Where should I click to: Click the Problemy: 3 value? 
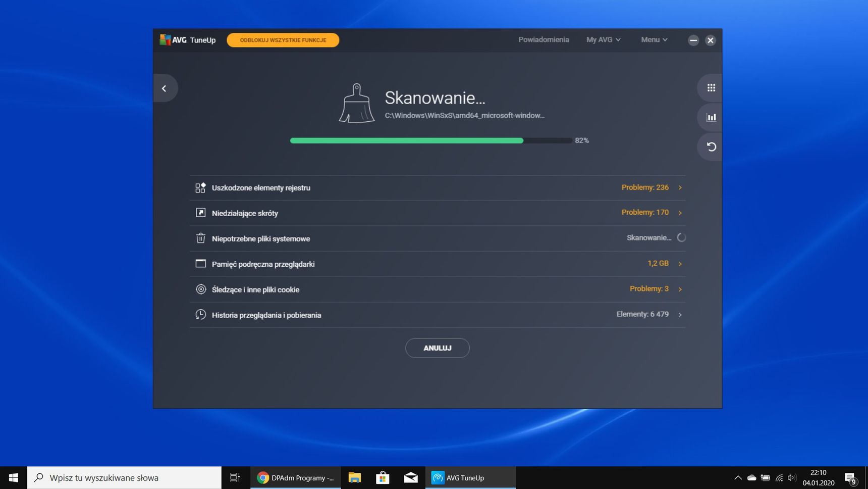[x=649, y=289]
